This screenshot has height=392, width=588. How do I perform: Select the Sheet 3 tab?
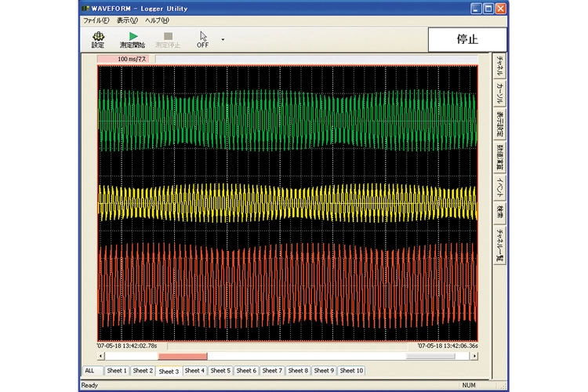[x=169, y=371]
